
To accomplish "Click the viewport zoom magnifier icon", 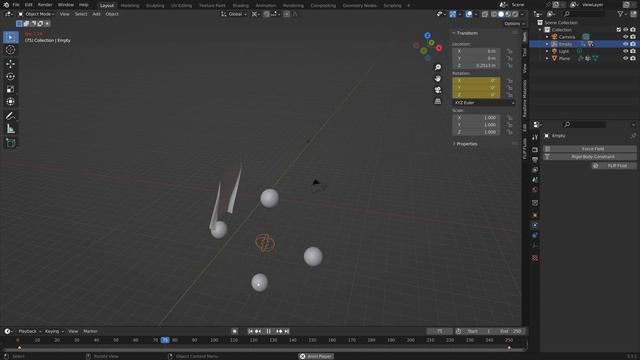I will pyautogui.click(x=438, y=67).
